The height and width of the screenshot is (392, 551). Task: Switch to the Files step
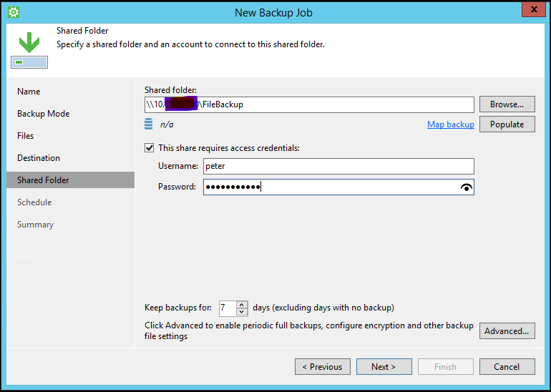pyautogui.click(x=26, y=136)
